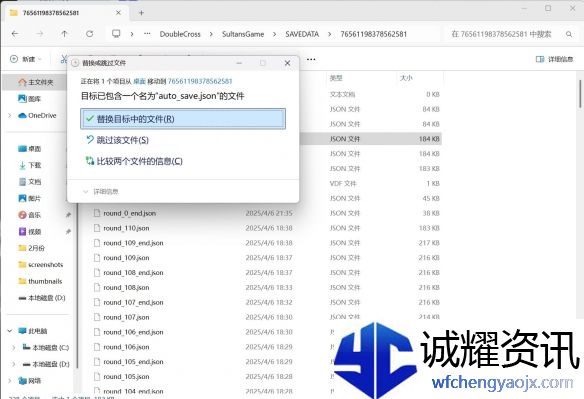Select 比较两个文件的信息 option
Viewport: 584px width, 399px height.
[x=134, y=161]
